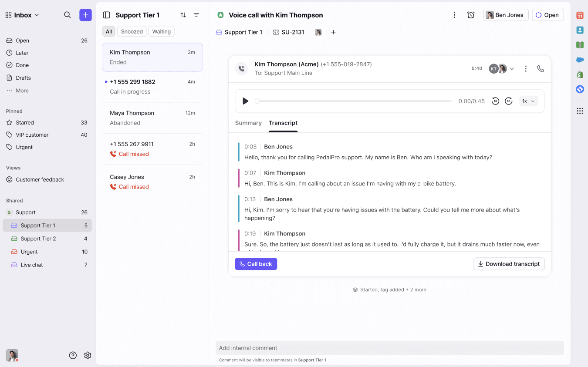
Task: Click the internal comment input field
Action: (x=389, y=347)
